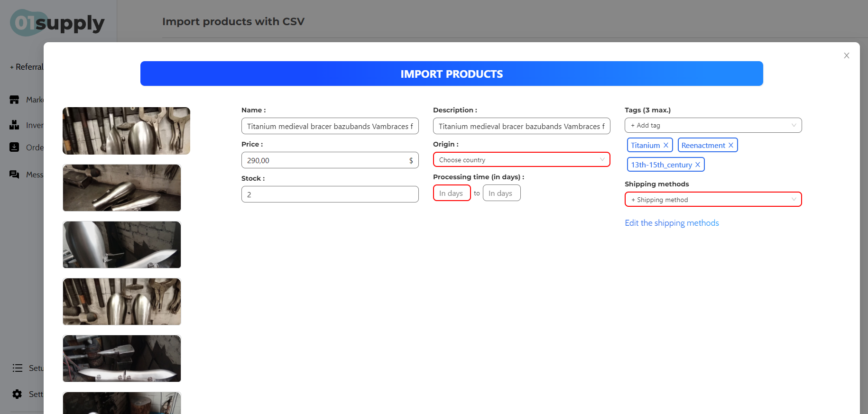This screenshot has width=868, height=414.
Task: Select the third product image thumbnail
Action: pyautogui.click(x=122, y=245)
